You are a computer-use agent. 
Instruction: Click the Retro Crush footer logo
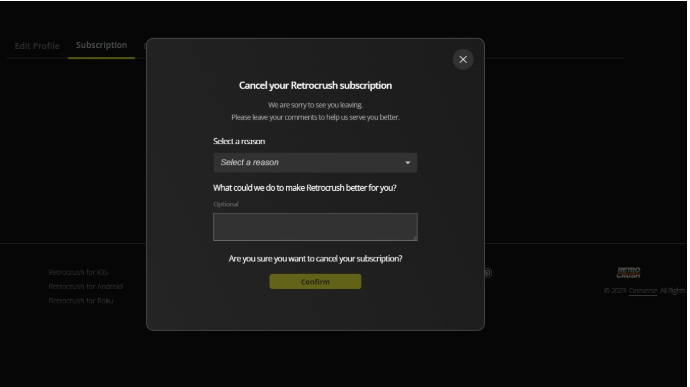[628, 273]
